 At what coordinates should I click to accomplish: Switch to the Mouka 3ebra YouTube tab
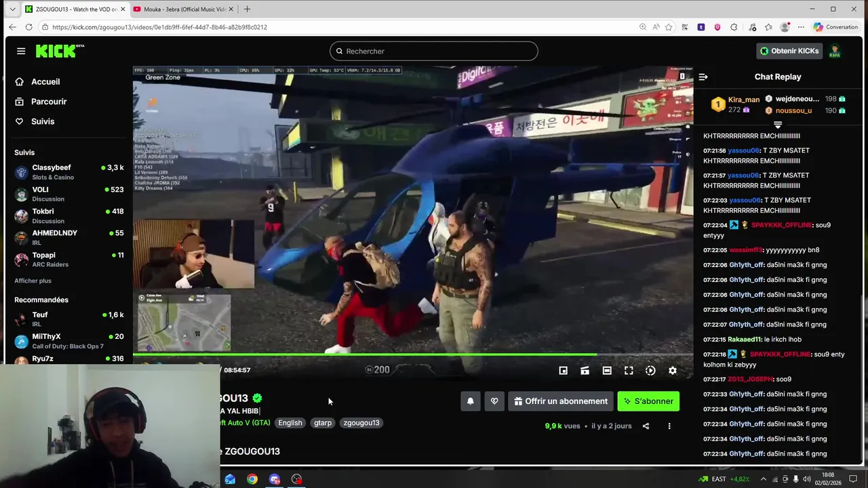183,9
